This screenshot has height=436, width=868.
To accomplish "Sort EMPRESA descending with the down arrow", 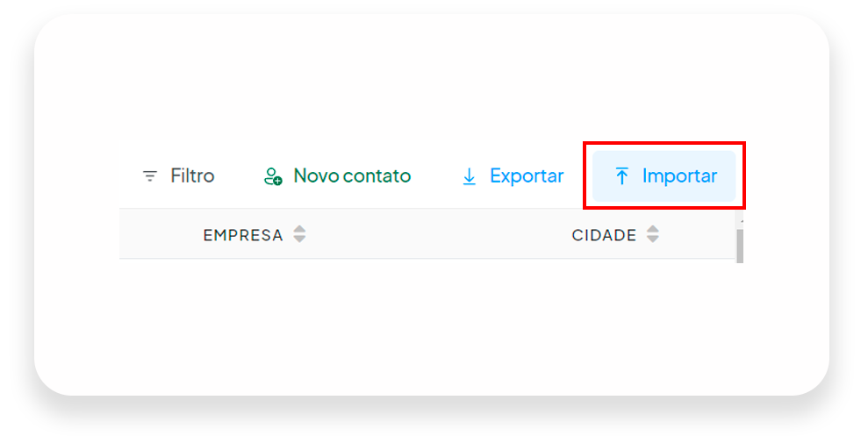I will click(x=299, y=239).
